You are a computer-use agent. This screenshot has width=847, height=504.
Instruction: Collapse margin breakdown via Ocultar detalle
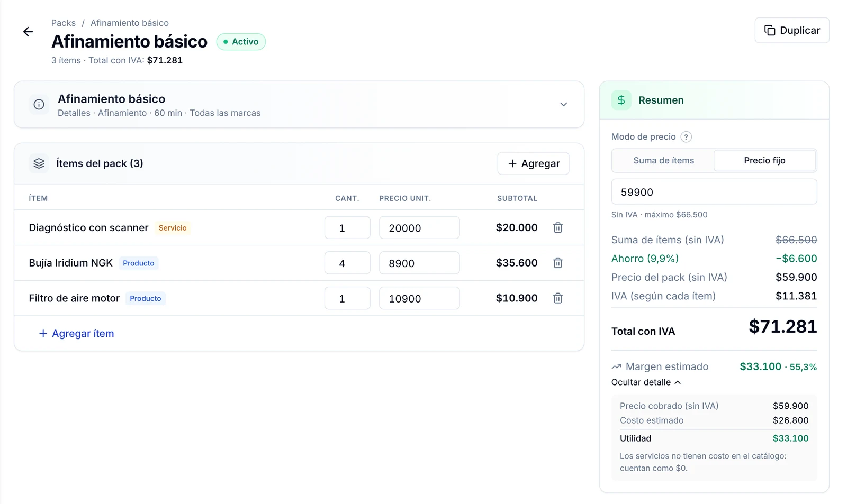tap(646, 382)
